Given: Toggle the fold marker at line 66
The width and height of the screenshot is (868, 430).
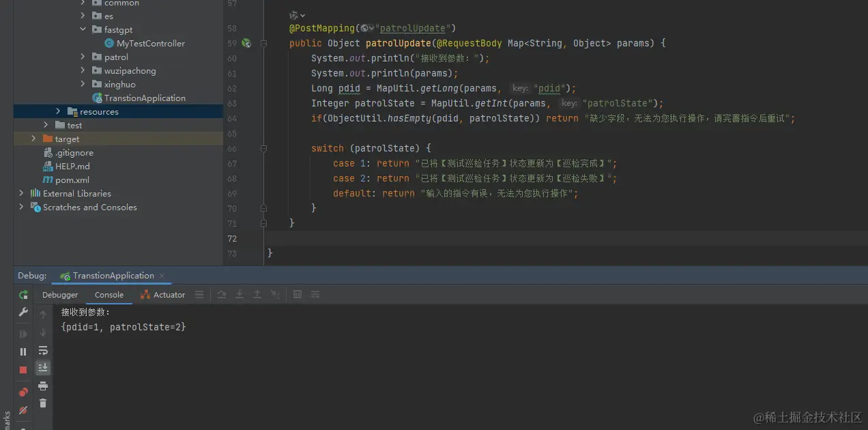Looking at the screenshot, I should click(x=263, y=148).
